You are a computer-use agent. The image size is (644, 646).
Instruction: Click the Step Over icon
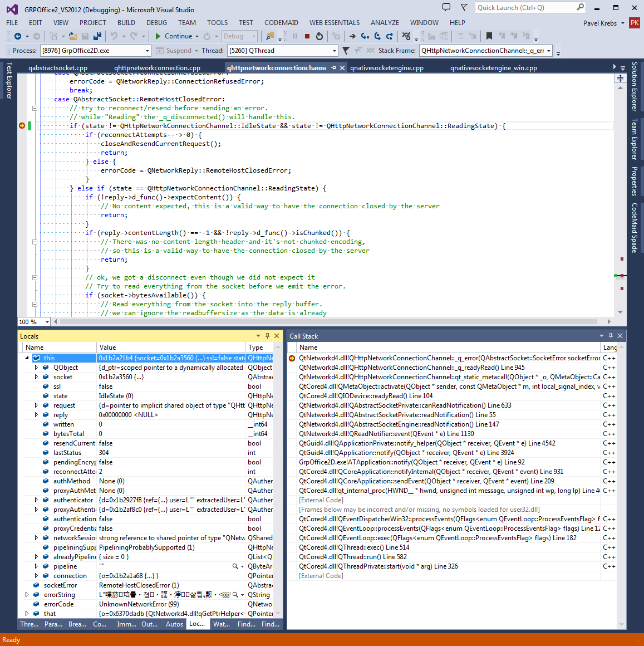(377, 36)
